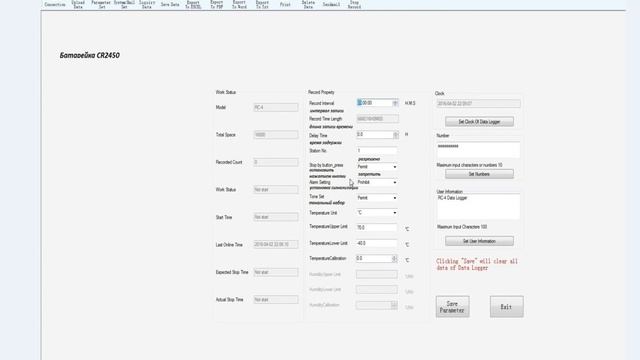Click Set Clock Of Data Logger button

(x=479, y=122)
